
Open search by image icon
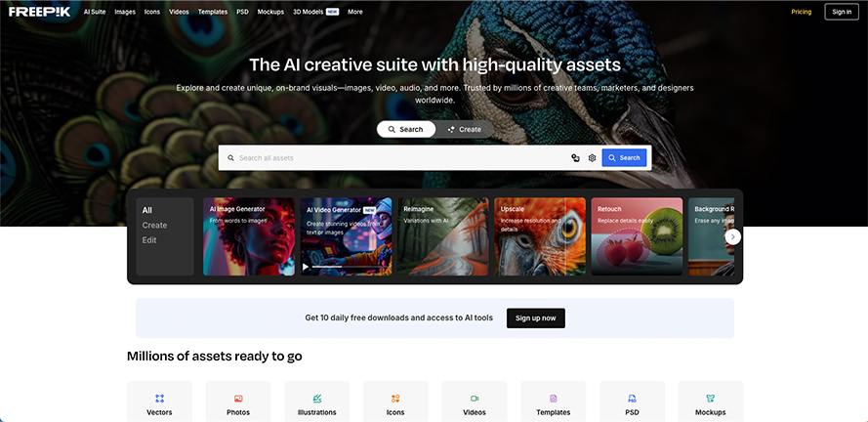(x=575, y=158)
